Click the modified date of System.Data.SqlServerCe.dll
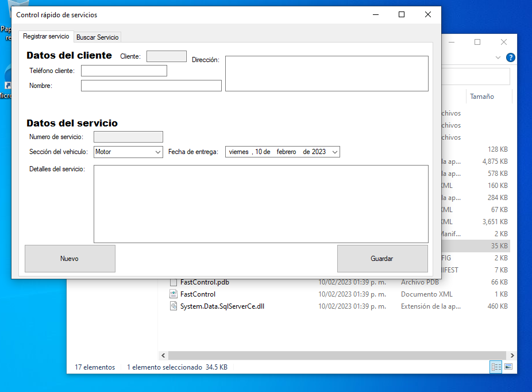Screen dimensions: 532x392 (352, 306)
